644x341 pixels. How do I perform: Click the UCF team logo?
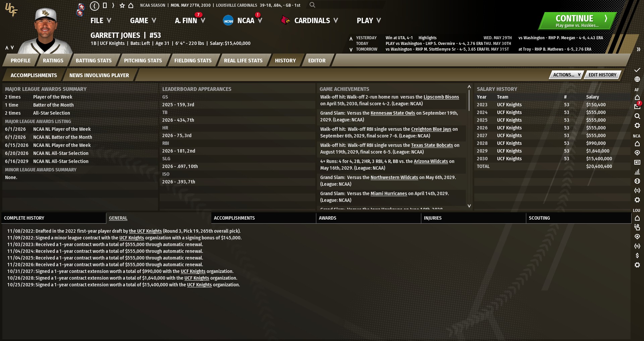tap(11, 9)
